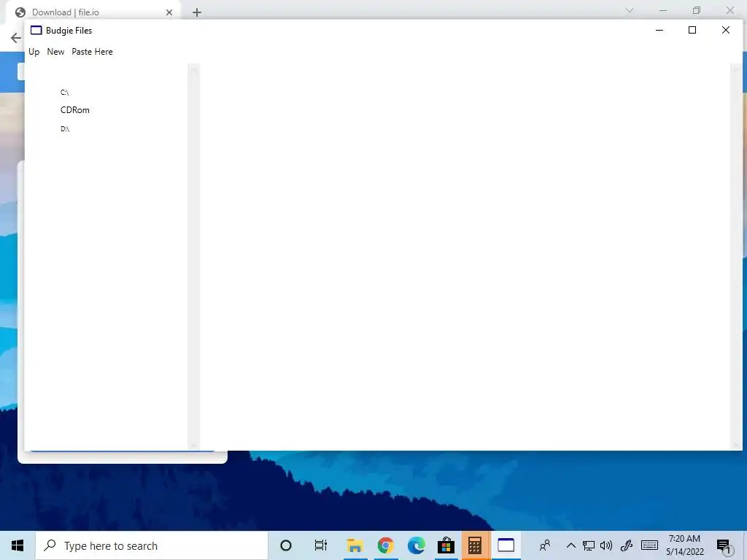Select the C:\ drive entry

point(64,93)
